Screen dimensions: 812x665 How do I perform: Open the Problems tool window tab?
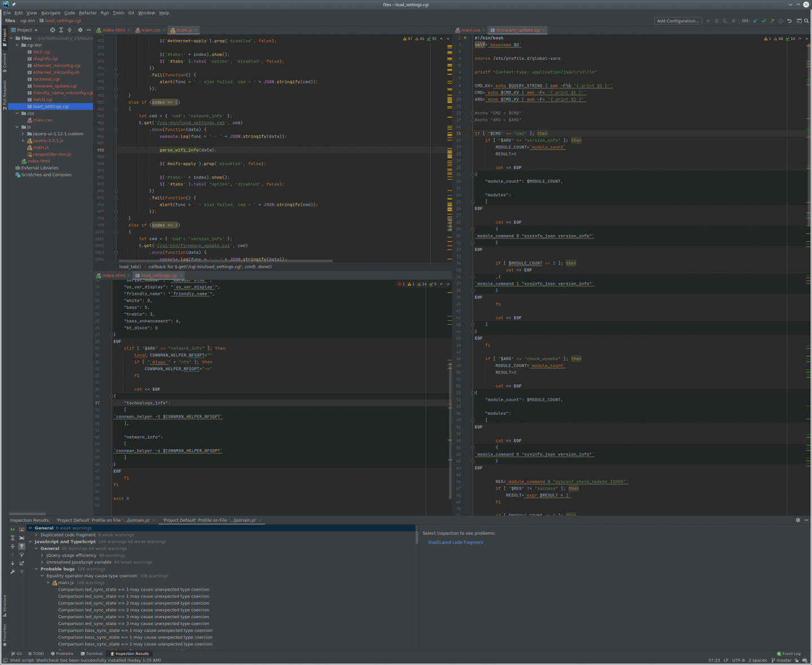click(62, 654)
